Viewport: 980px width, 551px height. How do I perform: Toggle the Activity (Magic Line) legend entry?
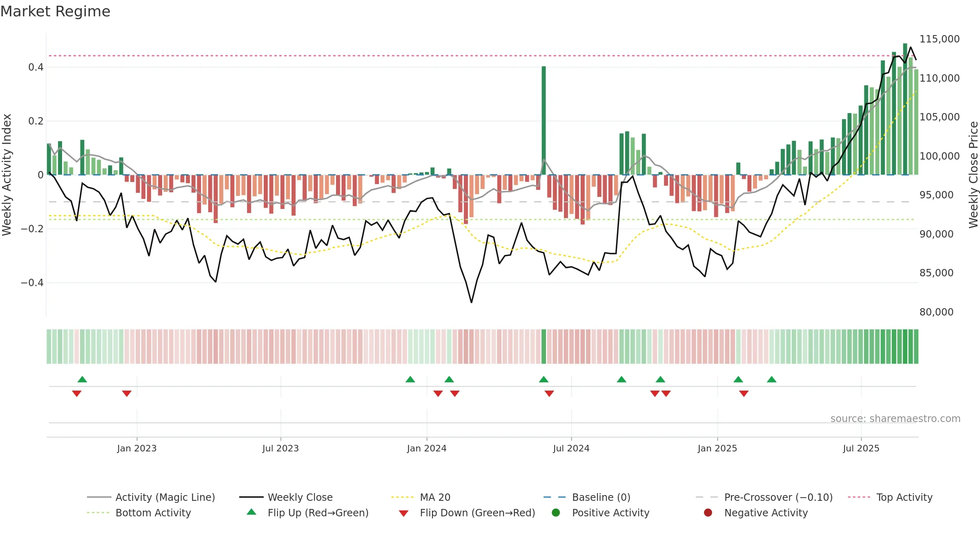[x=151, y=497]
